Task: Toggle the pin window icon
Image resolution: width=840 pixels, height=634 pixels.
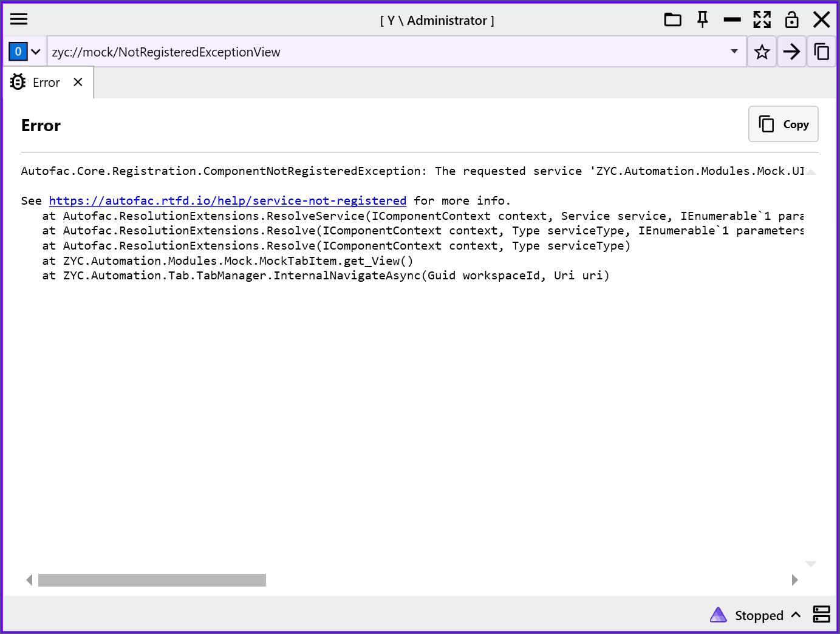Action: [703, 20]
